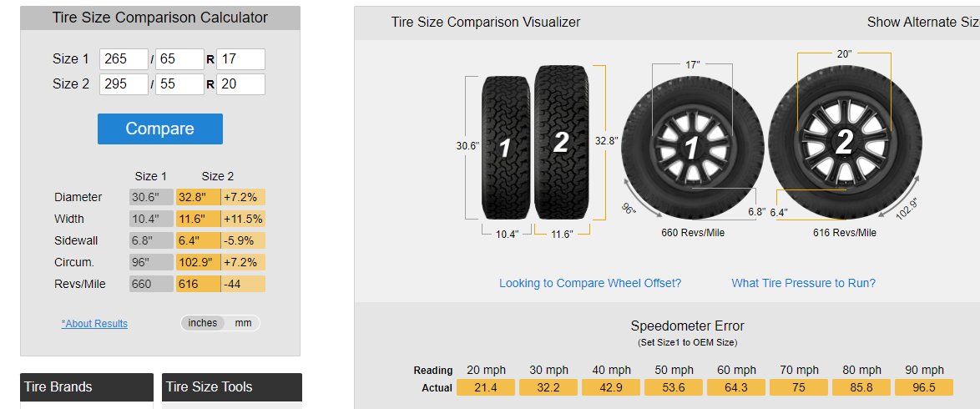The image size is (980, 409).
Task: Click the tire 1 tread front-view image
Action: click(x=506, y=148)
